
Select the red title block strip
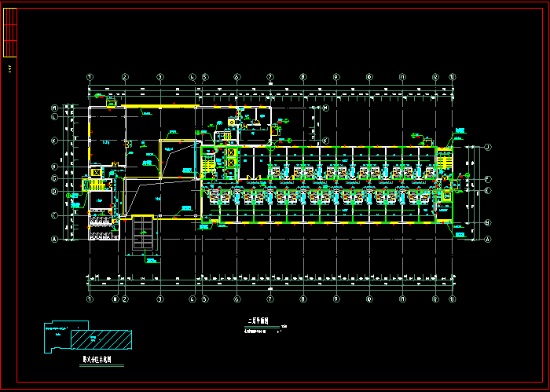(10, 31)
